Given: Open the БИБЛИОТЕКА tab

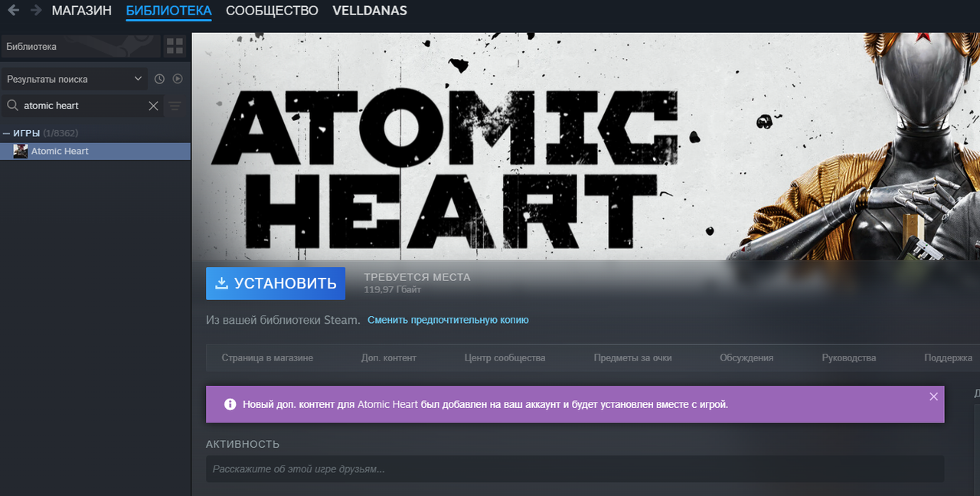Looking at the screenshot, I should (168, 11).
